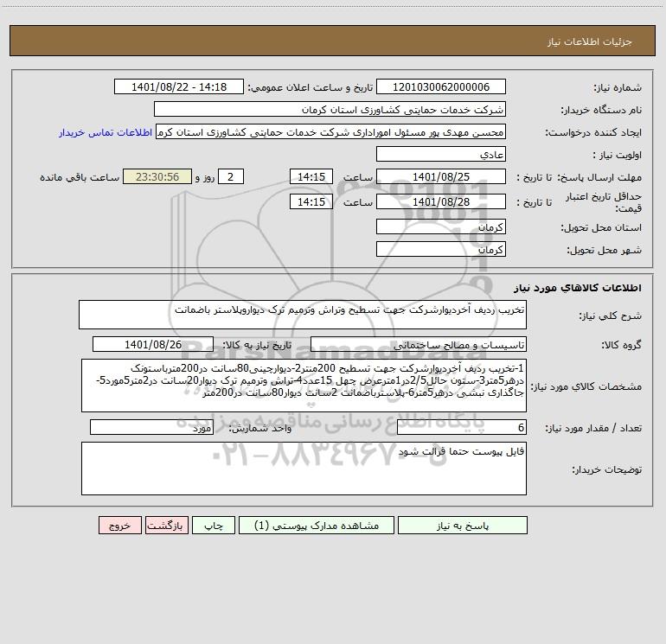Click goods specifications text area
The width and height of the screenshot is (666, 644).
(304, 386)
